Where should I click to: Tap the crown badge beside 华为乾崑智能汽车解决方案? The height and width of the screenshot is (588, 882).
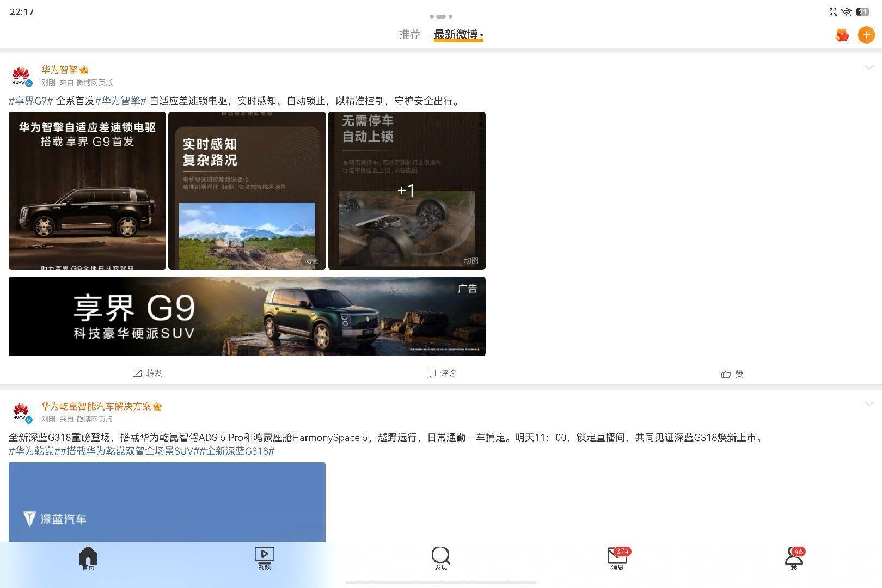click(157, 407)
